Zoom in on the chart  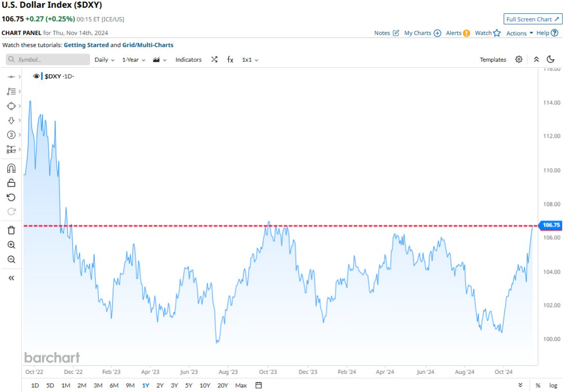11,245
